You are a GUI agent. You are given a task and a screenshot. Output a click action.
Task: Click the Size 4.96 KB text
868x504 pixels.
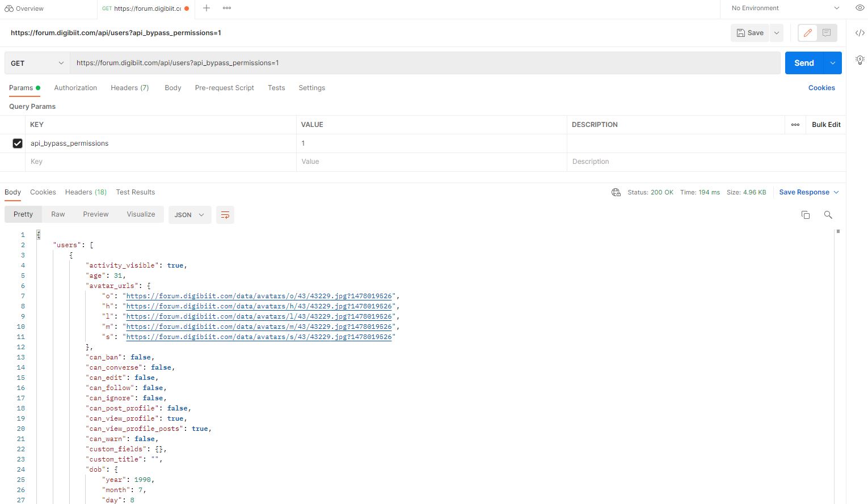point(747,192)
